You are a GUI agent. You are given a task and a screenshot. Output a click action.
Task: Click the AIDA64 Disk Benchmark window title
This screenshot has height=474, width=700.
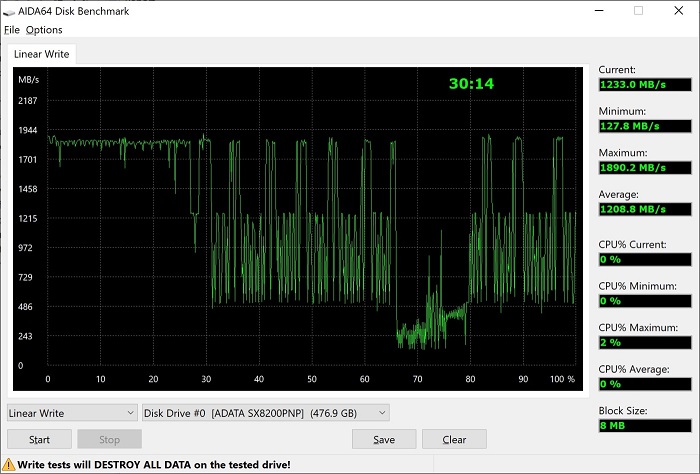click(x=74, y=11)
